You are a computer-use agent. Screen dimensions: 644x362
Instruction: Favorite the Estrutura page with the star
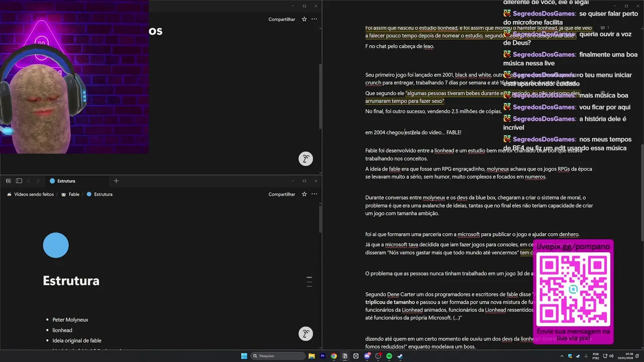pyautogui.click(x=304, y=194)
